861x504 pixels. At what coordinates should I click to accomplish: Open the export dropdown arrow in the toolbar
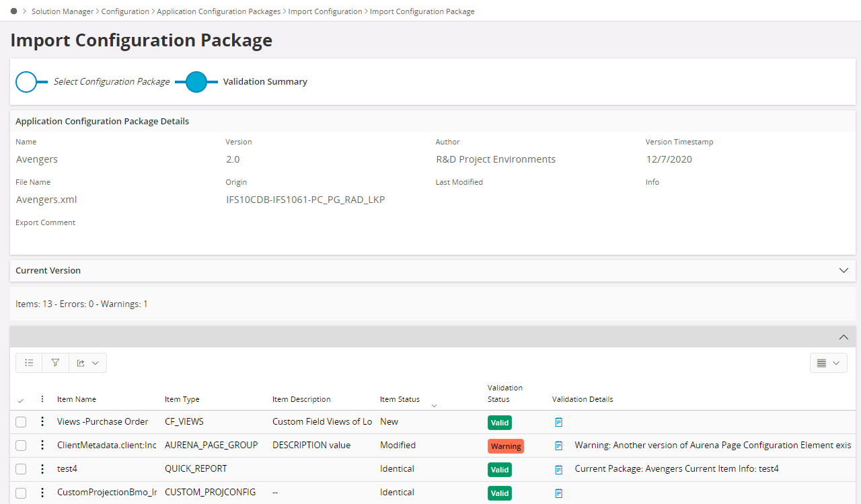96,362
